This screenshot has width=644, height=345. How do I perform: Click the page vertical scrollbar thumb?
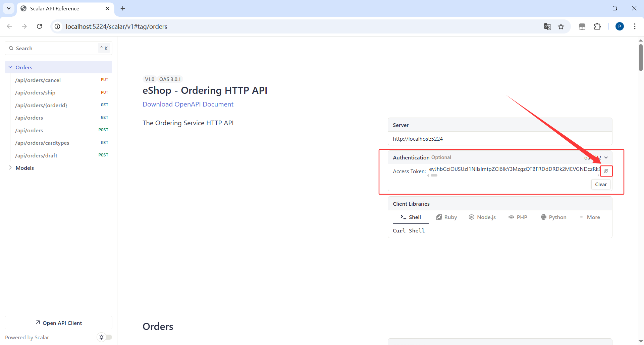tap(641, 57)
